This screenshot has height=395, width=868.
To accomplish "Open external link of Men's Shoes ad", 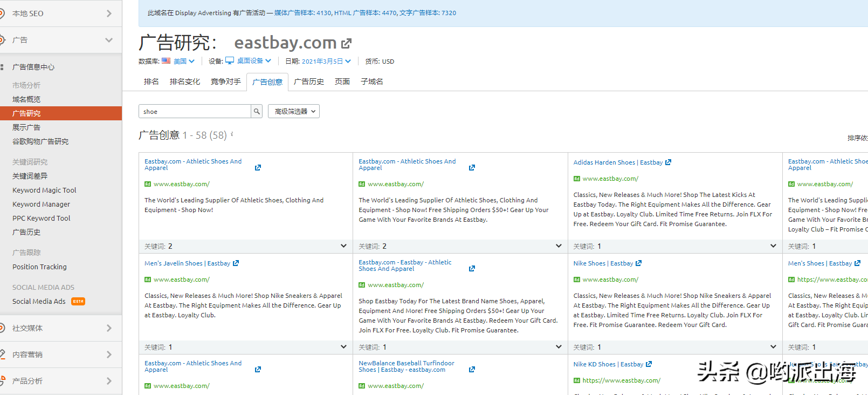I will pos(858,263).
